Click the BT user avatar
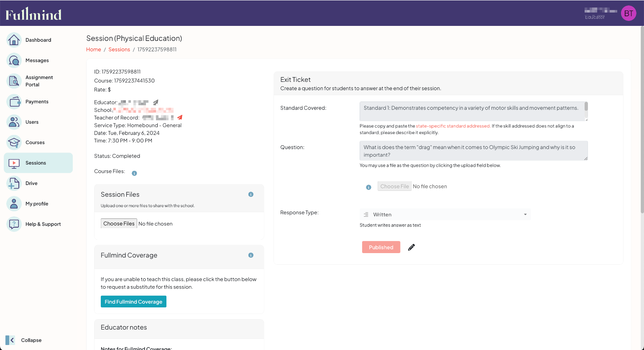644x350 pixels. tap(628, 13)
